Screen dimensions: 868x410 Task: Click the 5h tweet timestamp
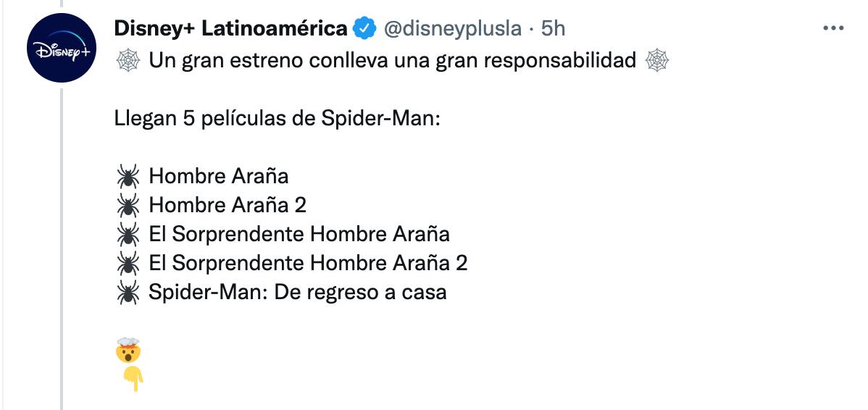554,28
